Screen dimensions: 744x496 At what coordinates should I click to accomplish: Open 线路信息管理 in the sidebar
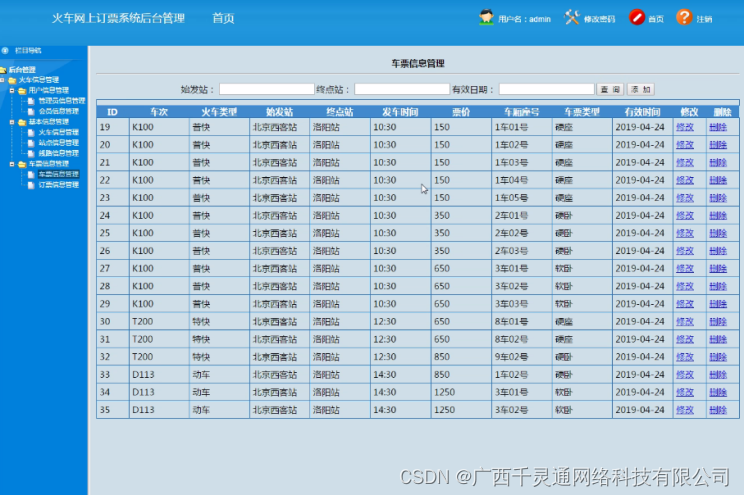[58, 153]
